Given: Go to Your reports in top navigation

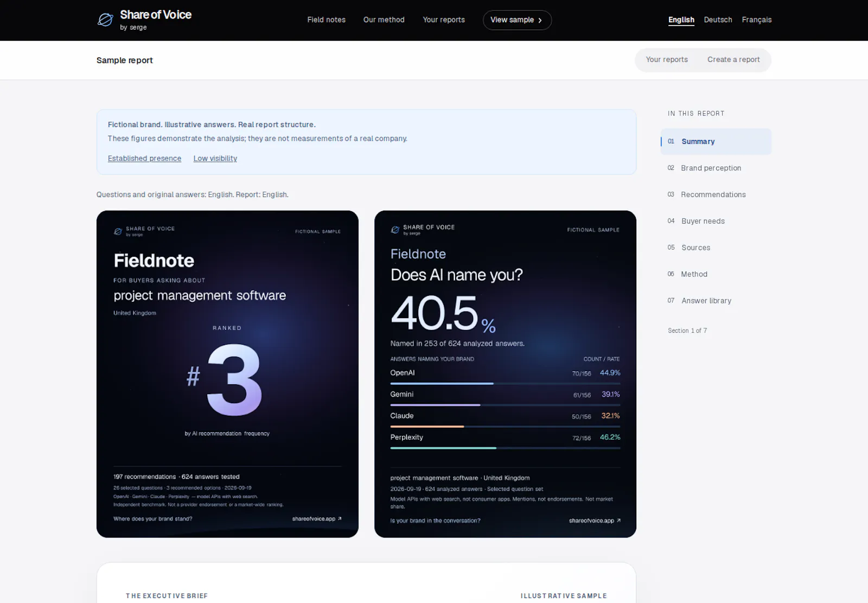Looking at the screenshot, I should pyautogui.click(x=444, y=20).
